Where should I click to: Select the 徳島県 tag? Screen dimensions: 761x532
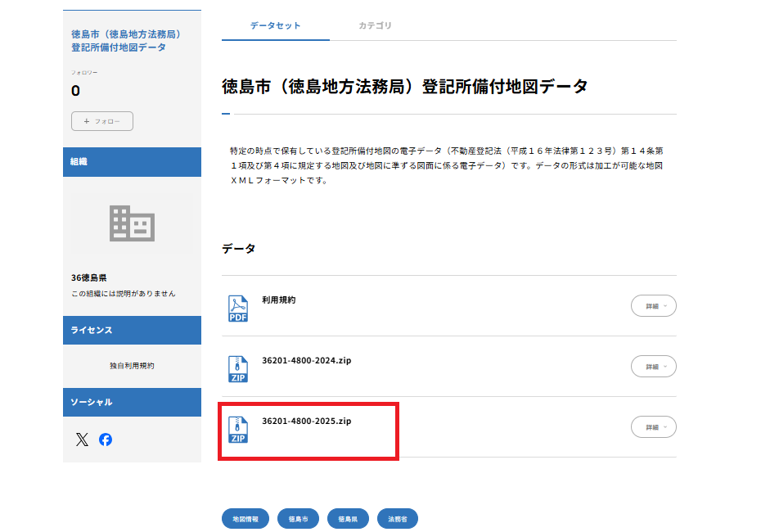348,519
